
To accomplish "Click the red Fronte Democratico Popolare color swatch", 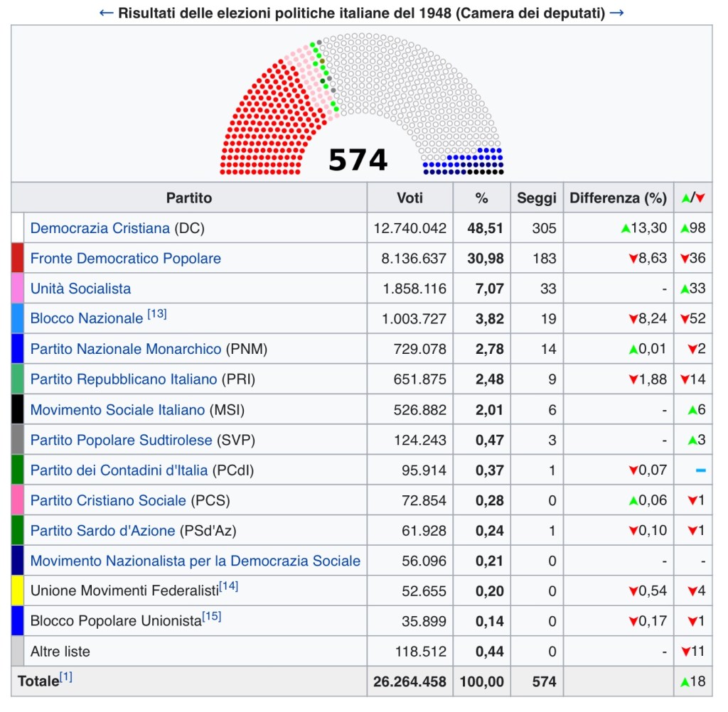I will click(18, 259).
